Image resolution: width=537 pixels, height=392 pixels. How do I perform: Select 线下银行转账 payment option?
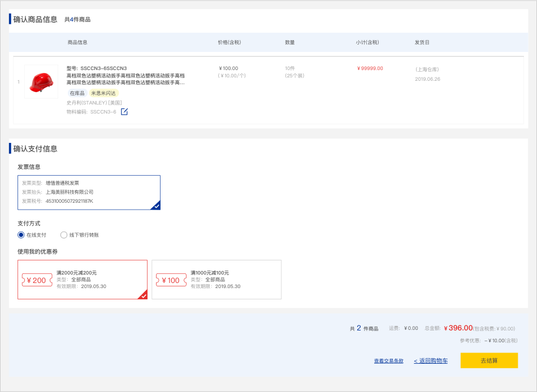tap(64, 235)
